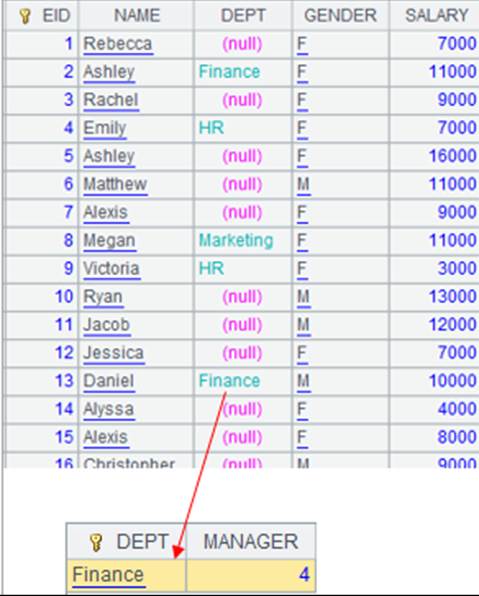
Task: Follow the Daniel name link
Action: point(109,381)
